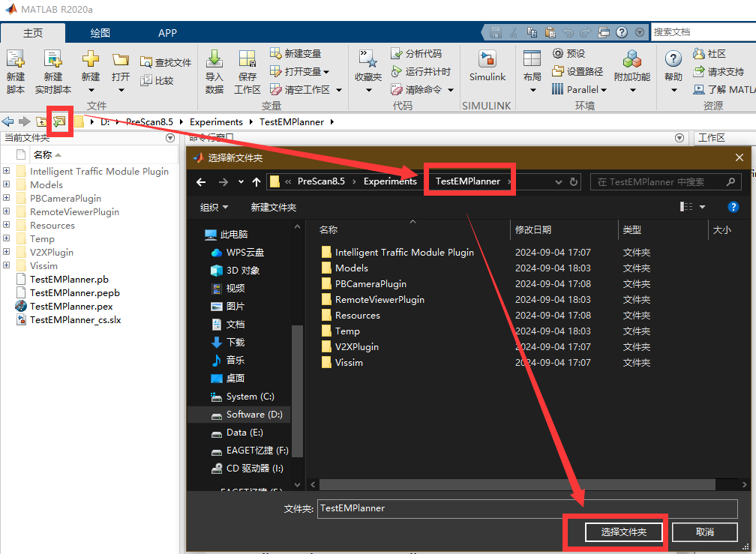This screenshot has width=756, height=554.
Task: Click the dialog's up directory arrow
Action: [256, 181]
